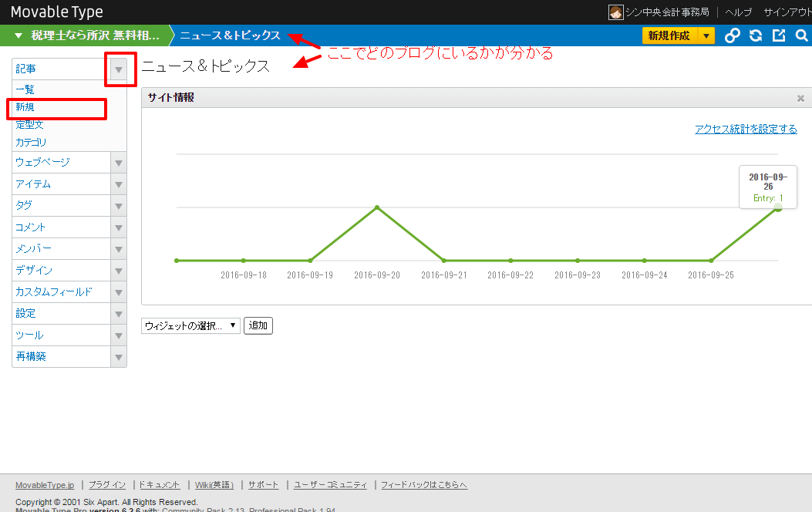Expand the カスタムフィールド menu arrow
Viewport: 812px width, 512px height.
[x=119, y=292]
